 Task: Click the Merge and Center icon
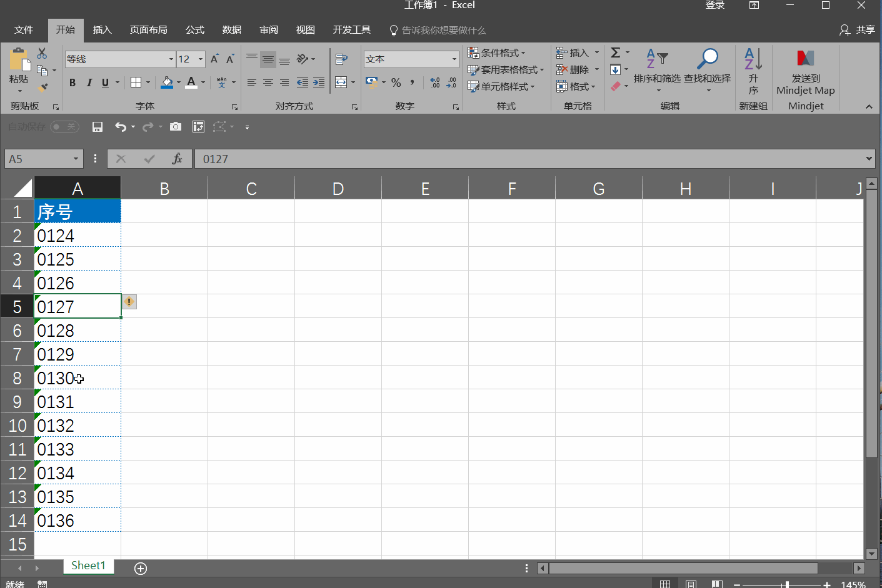[x=341, y=82]
